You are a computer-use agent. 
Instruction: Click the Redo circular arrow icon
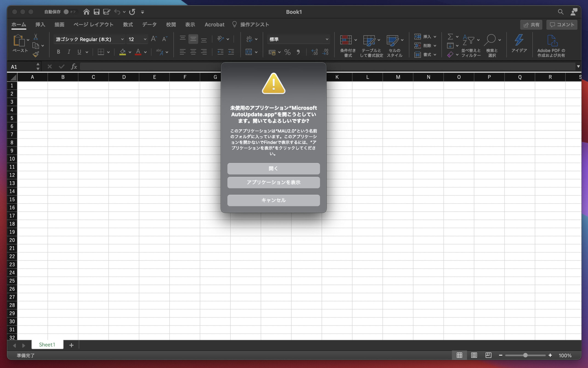tap(132, 12)
